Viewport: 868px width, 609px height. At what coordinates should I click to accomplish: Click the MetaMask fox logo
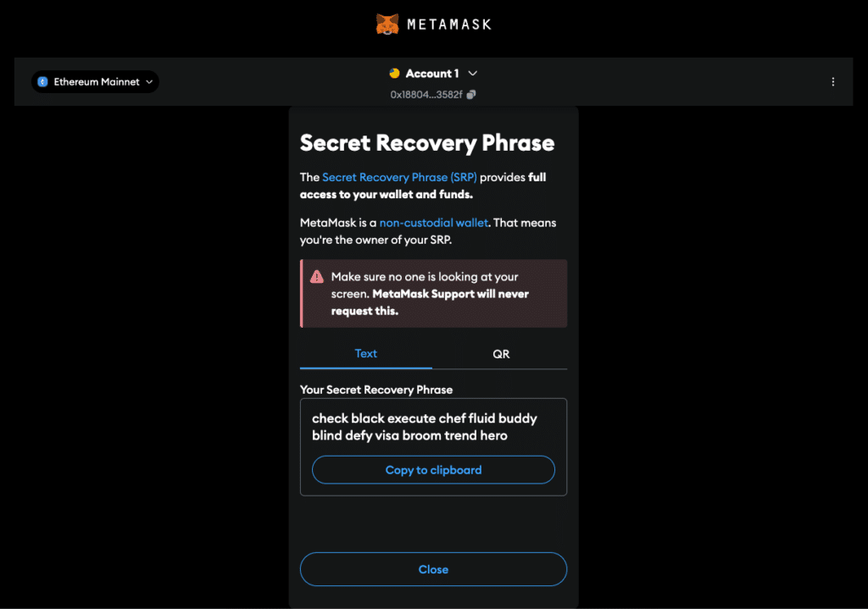(387, 25)
